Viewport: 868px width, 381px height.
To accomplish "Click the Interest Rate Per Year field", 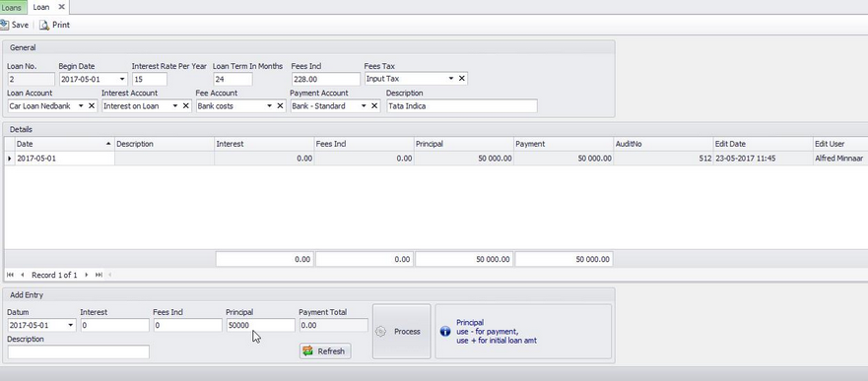I will tap(150, 79).
